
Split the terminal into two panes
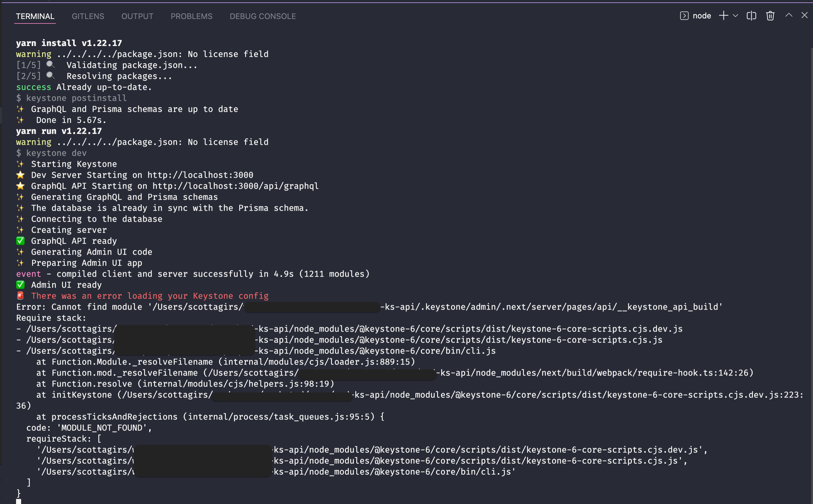click(x=751, y=16)
